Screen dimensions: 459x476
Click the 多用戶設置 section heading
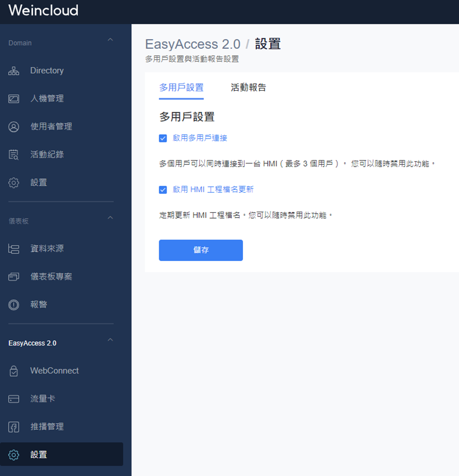187,117
